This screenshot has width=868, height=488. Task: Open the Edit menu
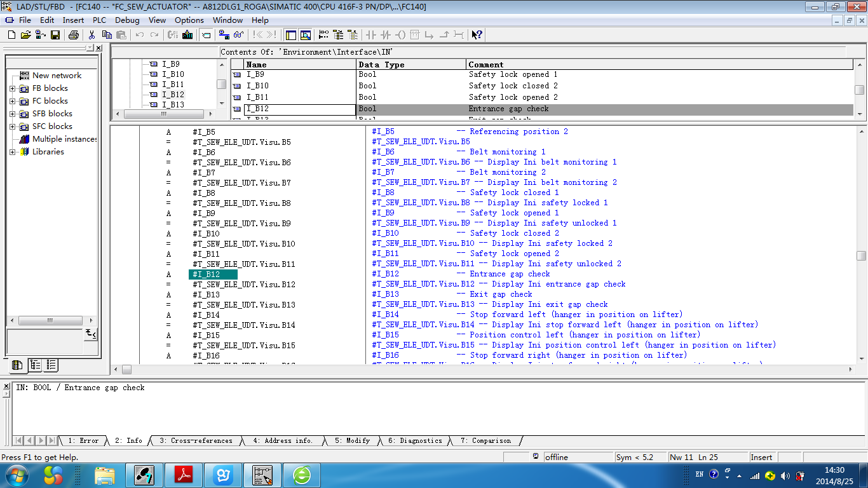(47, 20)
